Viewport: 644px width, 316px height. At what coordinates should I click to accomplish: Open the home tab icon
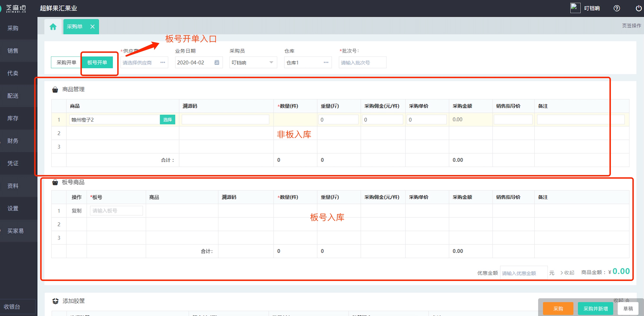click(53, 27)
